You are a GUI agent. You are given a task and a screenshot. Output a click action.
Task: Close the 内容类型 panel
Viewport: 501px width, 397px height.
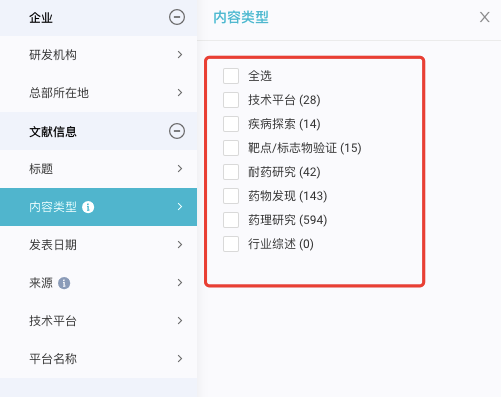[x=484, y=17]
